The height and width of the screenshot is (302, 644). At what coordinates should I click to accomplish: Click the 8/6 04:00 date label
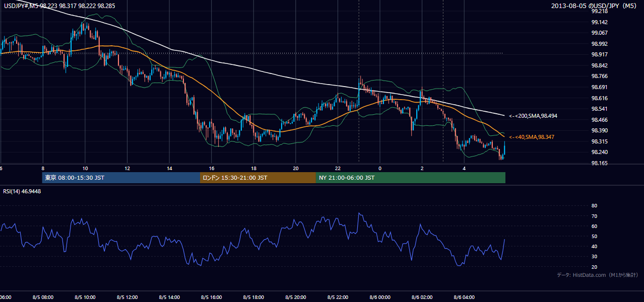point(464,297)
